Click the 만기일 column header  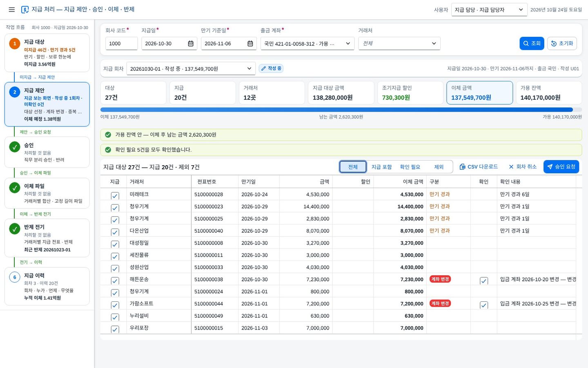(x=259, y=182)
